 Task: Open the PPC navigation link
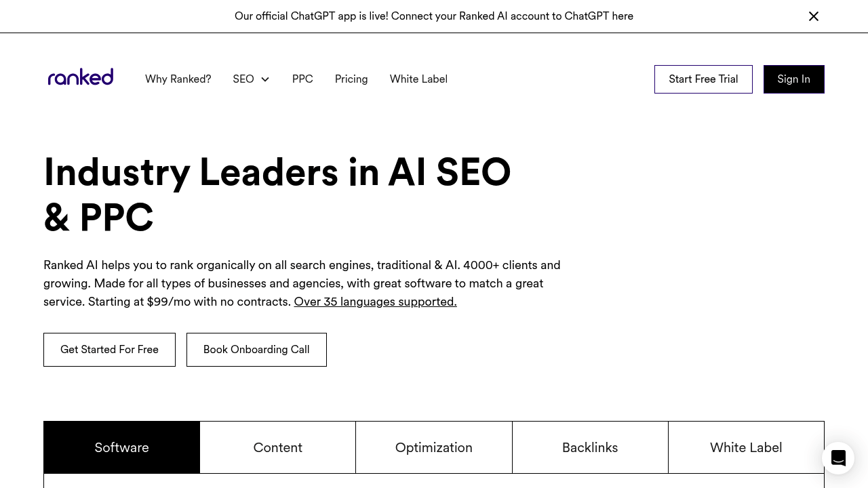tap(302, 79)
